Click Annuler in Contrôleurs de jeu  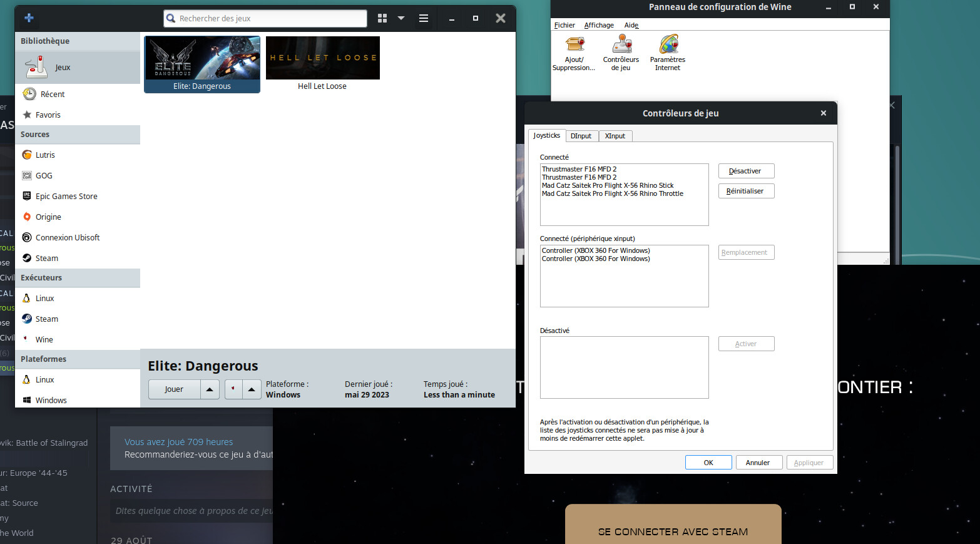pos(758,463)
